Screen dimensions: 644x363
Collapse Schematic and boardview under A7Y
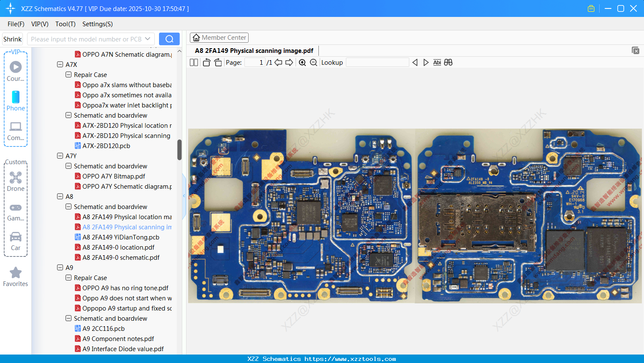[69, 166]
